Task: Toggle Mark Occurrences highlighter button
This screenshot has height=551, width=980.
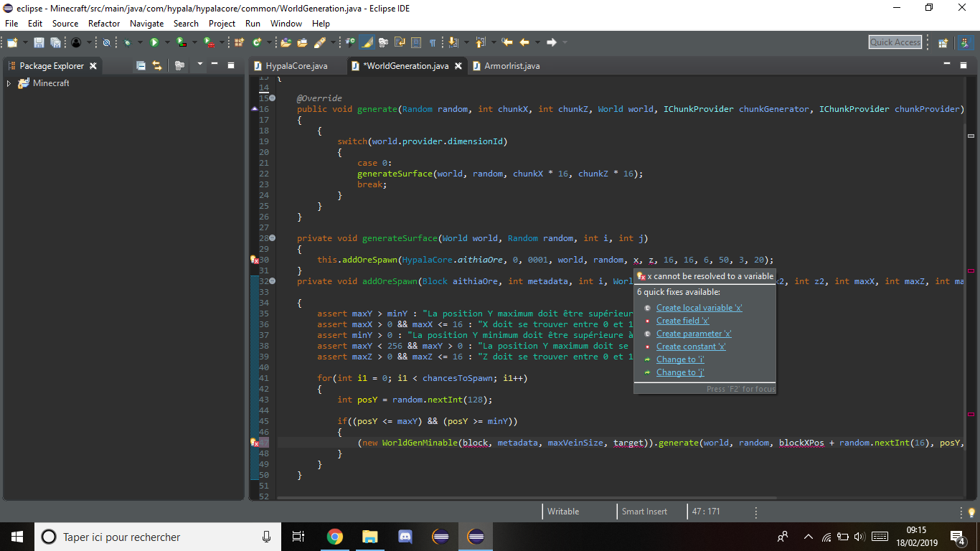Action: (367, 42)
